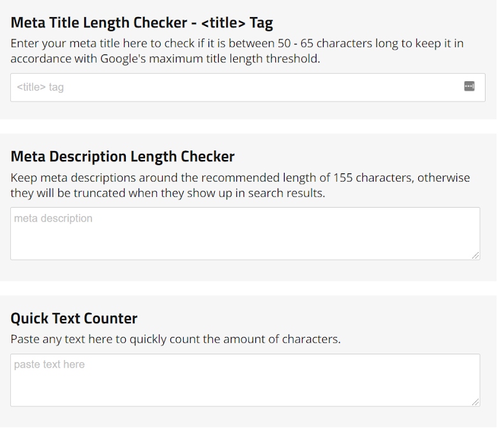
Task: Focus the <title> tag input field
Action: [248, 88]
